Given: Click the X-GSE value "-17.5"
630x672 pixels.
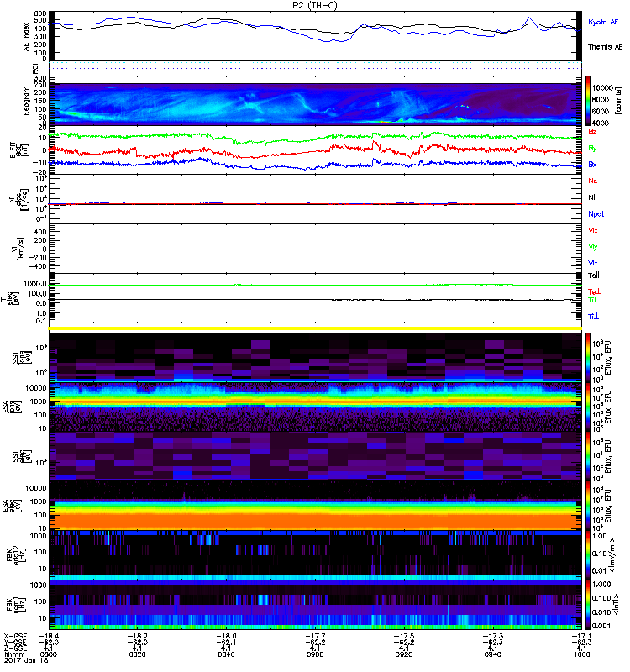Looking at the screenshot, I should (404, 637).
